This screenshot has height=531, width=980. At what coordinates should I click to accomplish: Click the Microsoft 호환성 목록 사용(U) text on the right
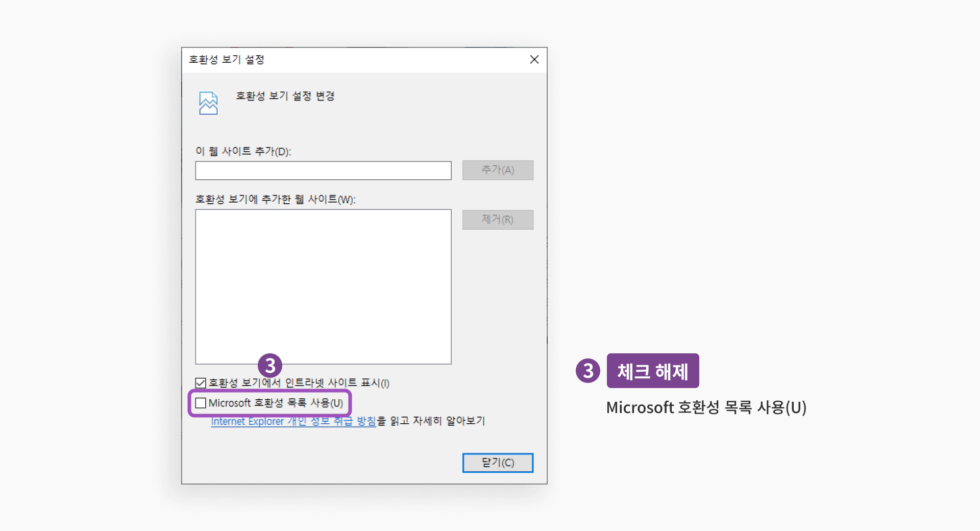706,408
